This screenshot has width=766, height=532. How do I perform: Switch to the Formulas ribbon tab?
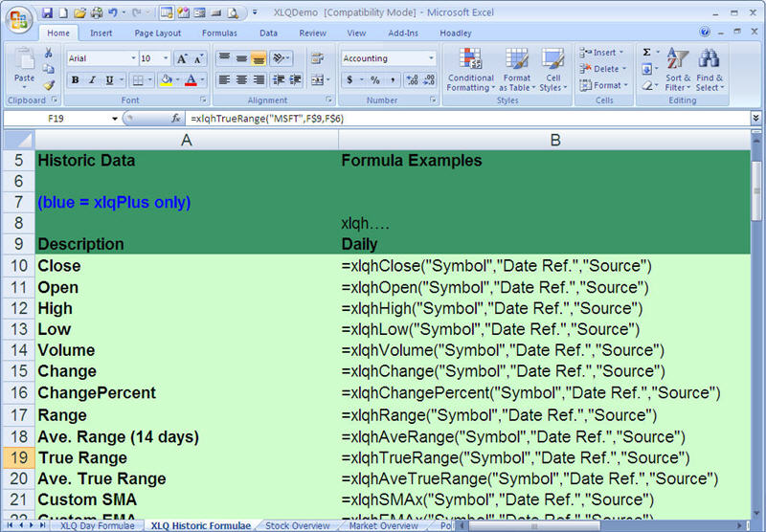click(219, 33)
